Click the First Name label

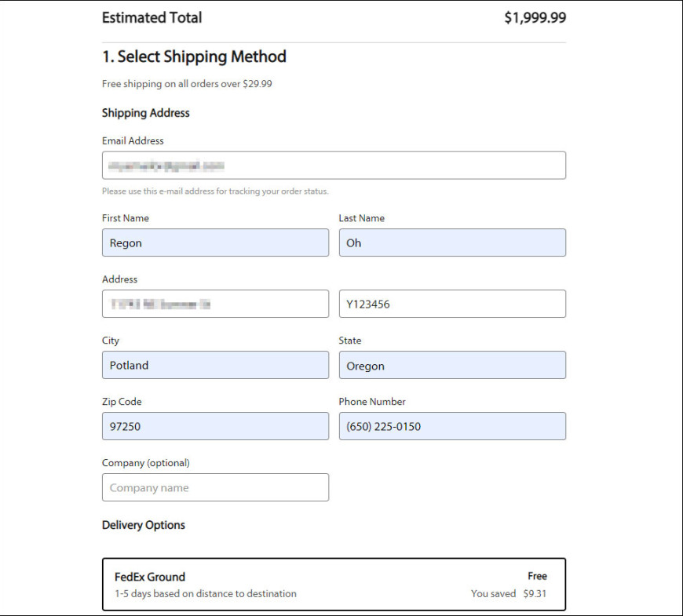click(126, 218)
